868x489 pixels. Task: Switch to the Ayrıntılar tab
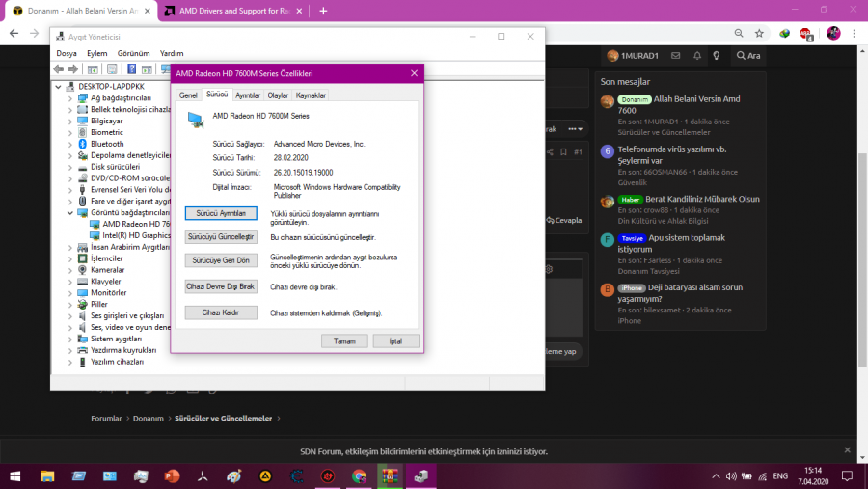[248, 95]
